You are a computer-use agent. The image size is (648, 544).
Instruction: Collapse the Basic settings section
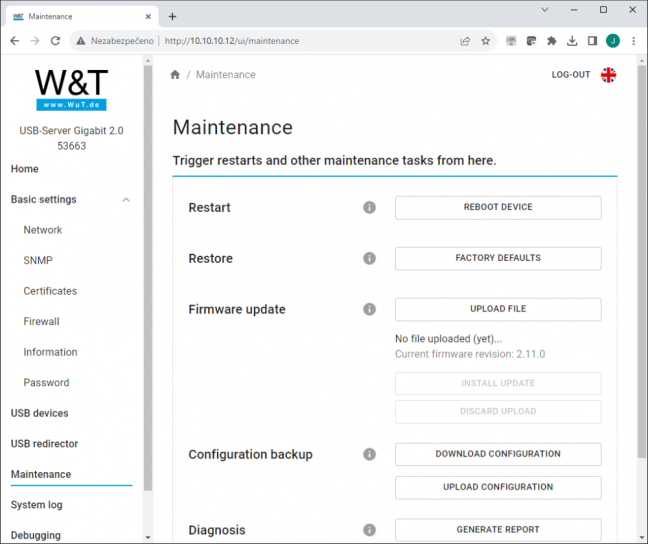pos(126,200)
